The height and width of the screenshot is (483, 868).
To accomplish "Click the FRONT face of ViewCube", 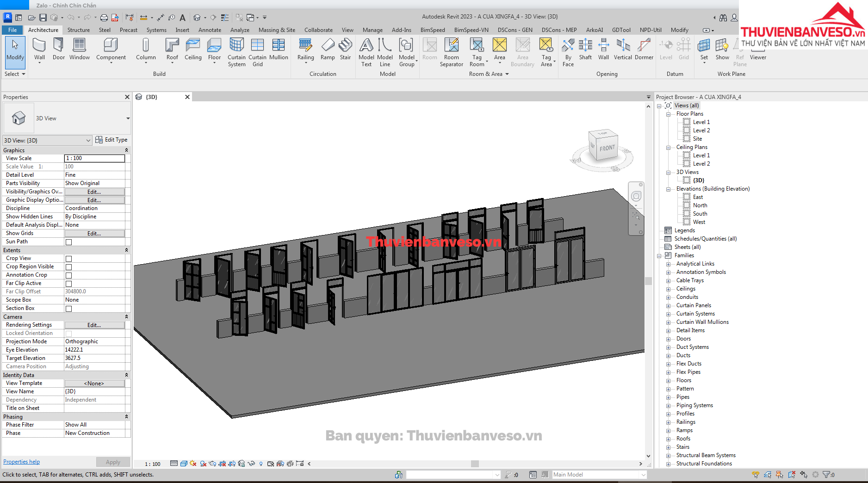I will coord(607,149).
